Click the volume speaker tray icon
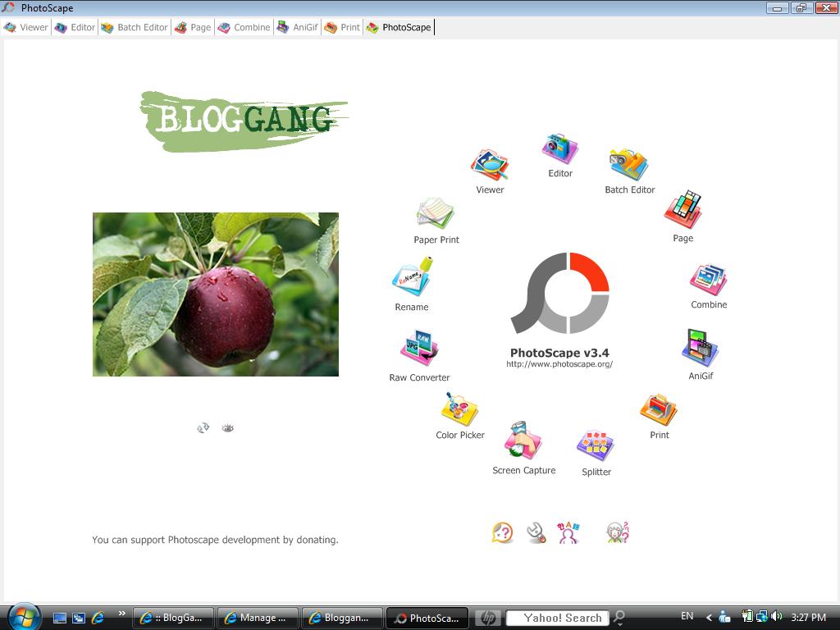 pos(777,617)
